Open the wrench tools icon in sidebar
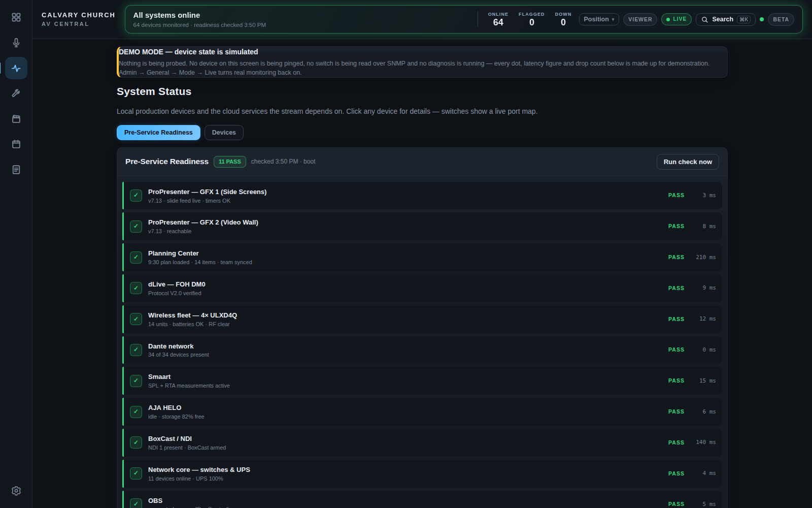The image size is (812, 508). pos(16,93)
